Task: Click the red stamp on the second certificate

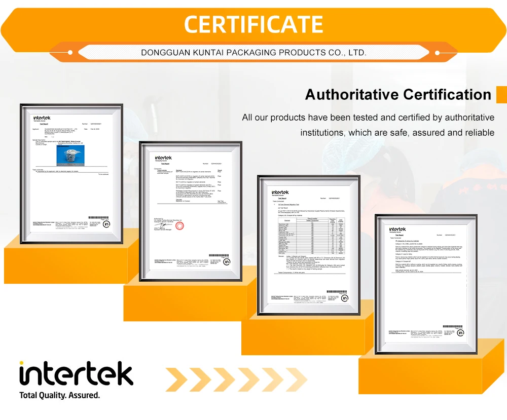Action: pyautogui.click(x=179, y=226)
